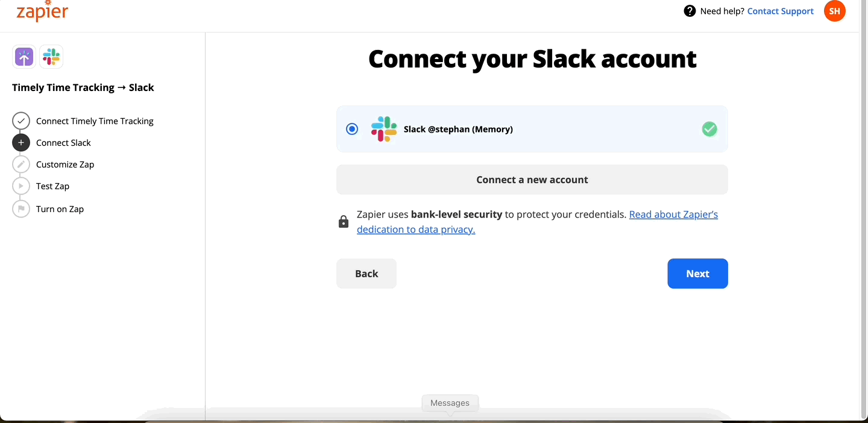Select the Connect Slack step indicator

click(x=21, y=142)
